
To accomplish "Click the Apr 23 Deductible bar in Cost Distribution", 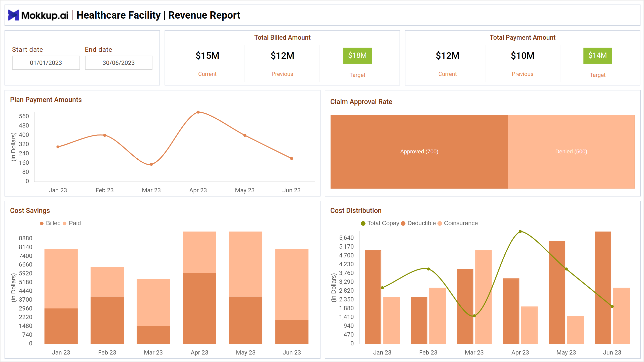I will click(x=511, y=311).
